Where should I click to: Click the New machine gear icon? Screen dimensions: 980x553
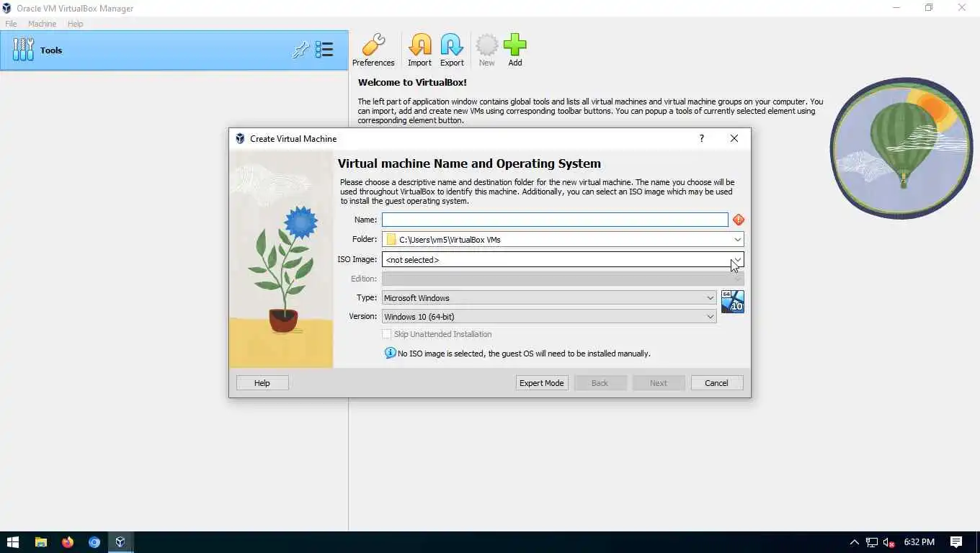(x=487, y=50)
